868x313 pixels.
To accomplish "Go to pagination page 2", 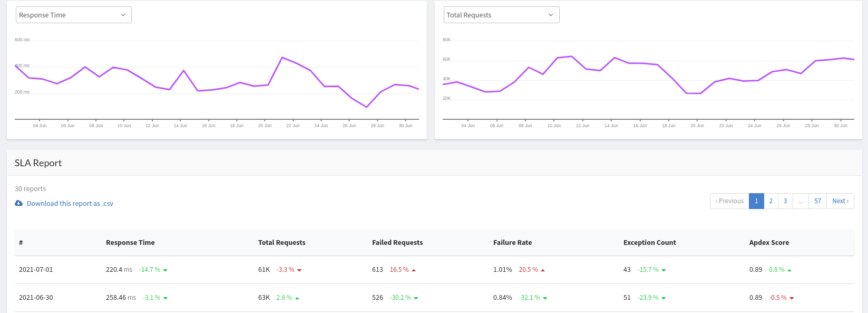I will pos(771,201).
